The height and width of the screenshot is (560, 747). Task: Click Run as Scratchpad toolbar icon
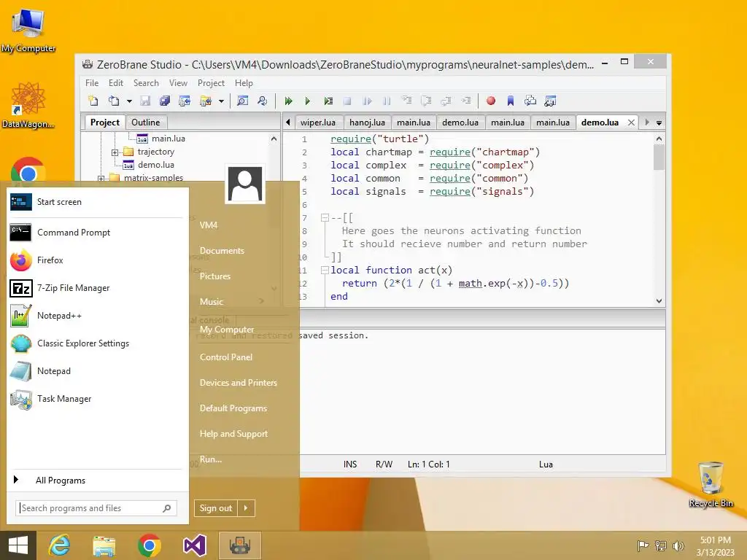coord(328,101)
